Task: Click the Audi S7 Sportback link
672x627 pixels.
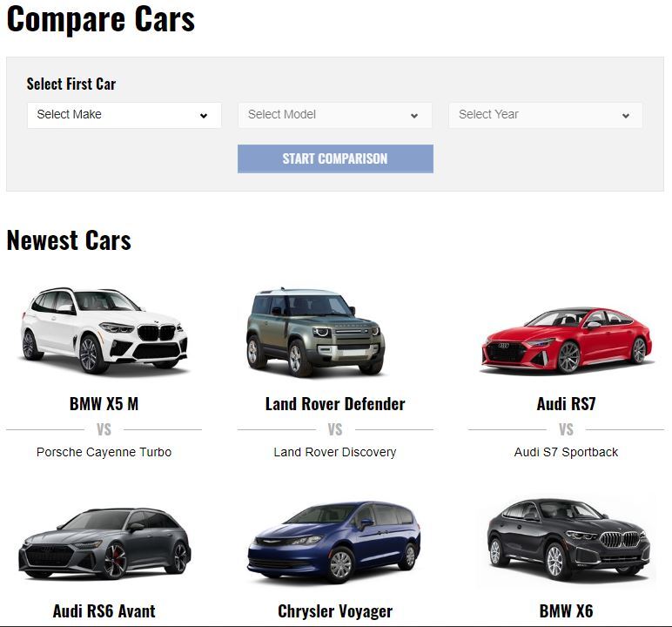Action: (x=566, y=452)
